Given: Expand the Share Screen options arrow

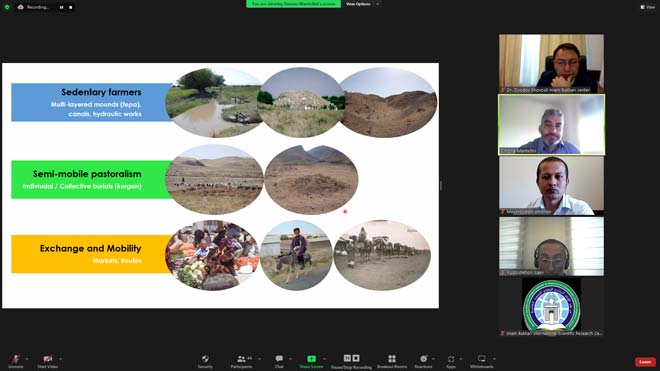Looking at the screenshot, I should pos(324,359).
